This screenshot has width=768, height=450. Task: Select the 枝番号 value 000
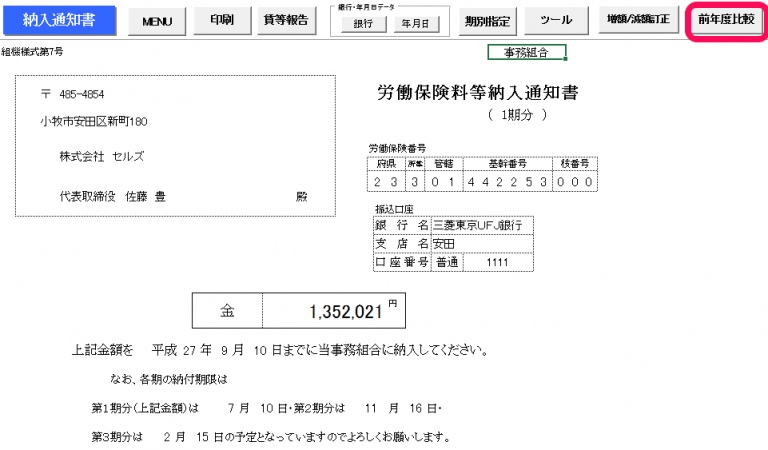coord(575,182)
